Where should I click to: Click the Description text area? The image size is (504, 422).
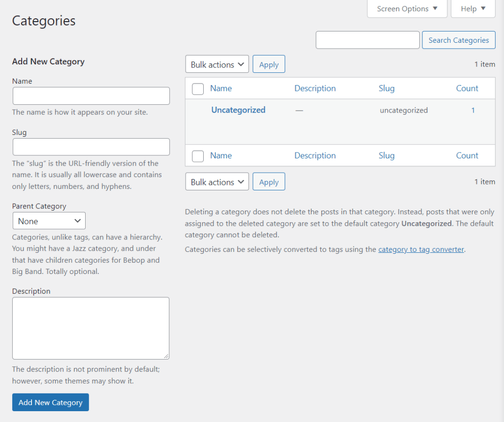(91, 328)
